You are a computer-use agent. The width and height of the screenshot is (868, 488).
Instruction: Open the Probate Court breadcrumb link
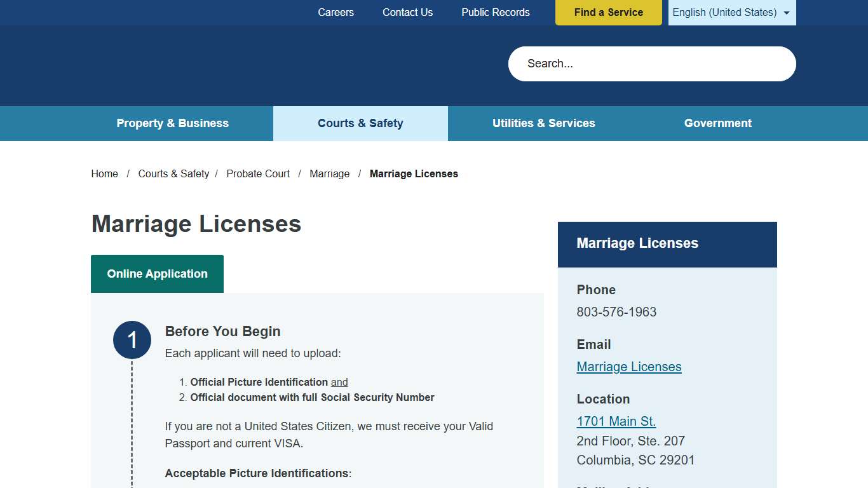coord(258,173)
